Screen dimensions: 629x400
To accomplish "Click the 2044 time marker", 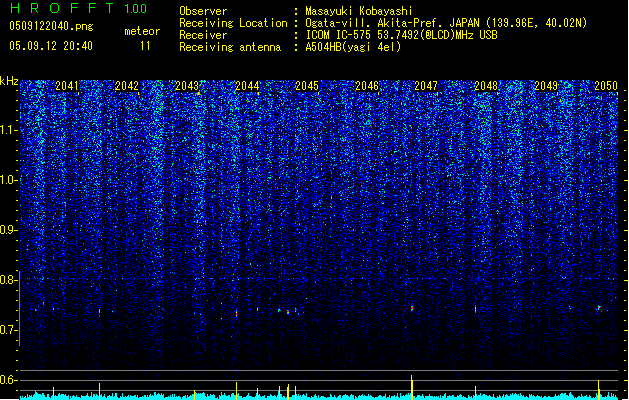I will point(247,86).
